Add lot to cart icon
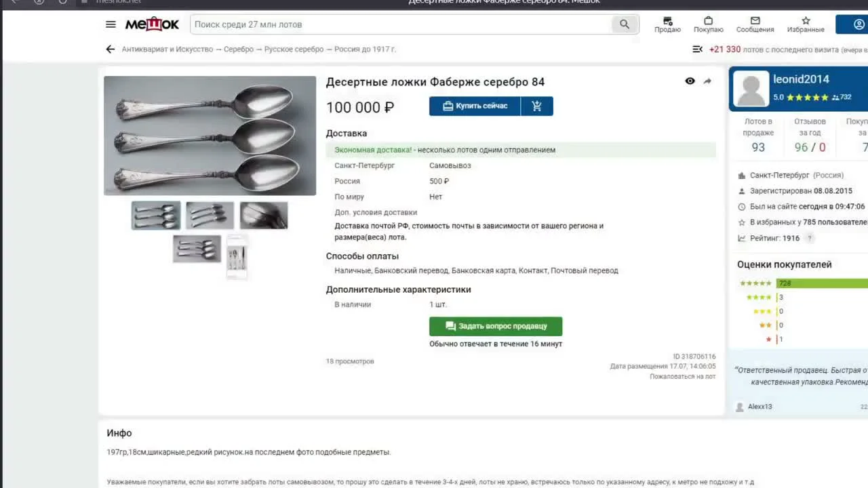 (537, 106)
